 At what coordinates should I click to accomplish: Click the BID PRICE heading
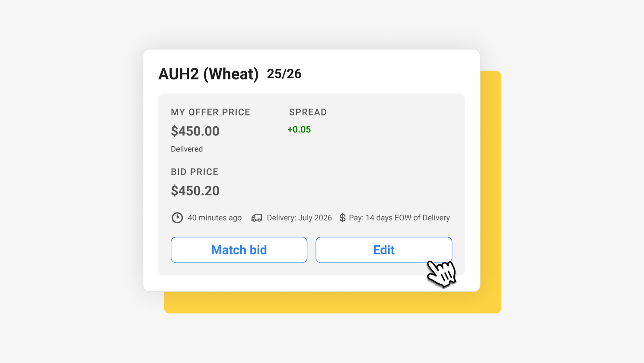point(194,172)
